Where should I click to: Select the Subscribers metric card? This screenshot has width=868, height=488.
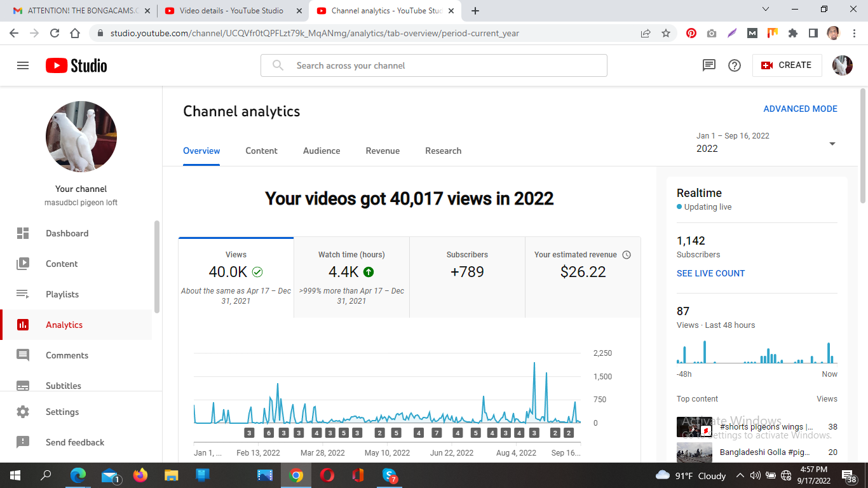pos(467,278)
